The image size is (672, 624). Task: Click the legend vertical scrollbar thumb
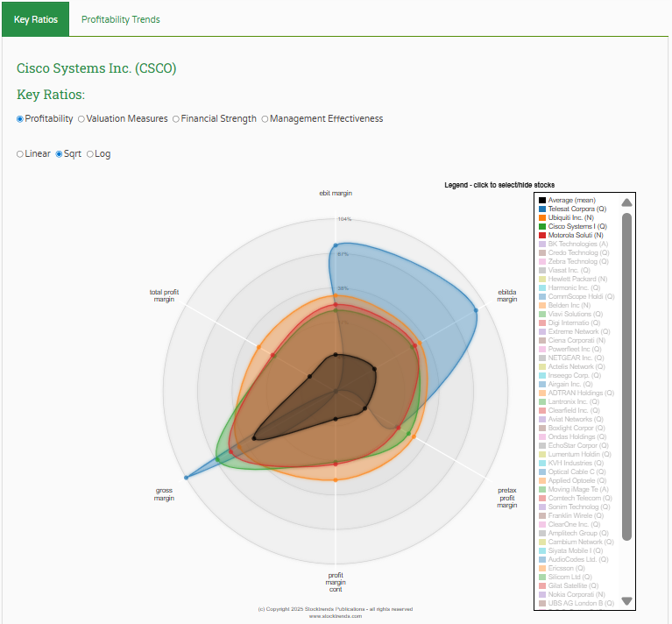pos(626,377)
